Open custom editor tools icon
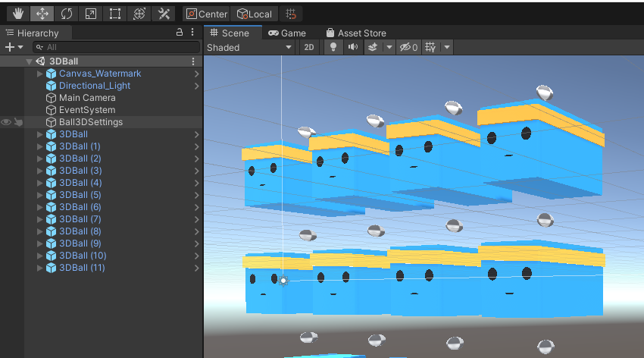The image size is (644, 358). coord(164,14)
